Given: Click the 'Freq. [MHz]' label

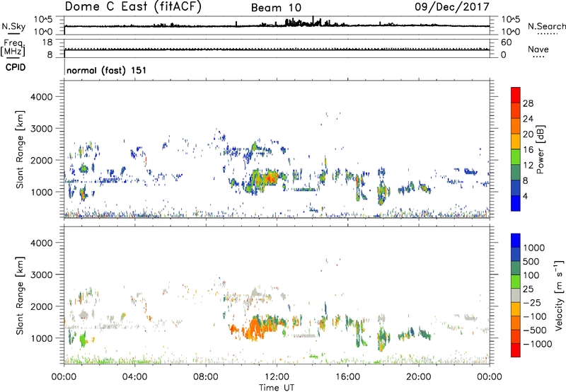Looking at the screenshot, I should (13, 47).
